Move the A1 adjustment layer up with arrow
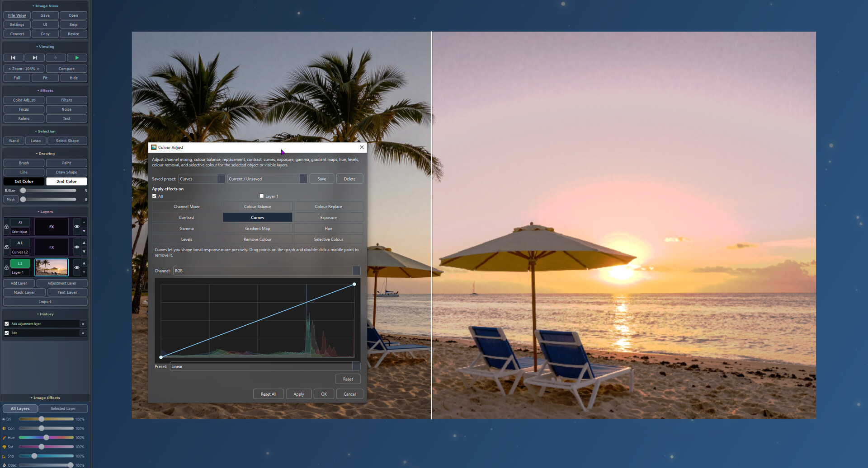The height and width of the screenshot is (468, 868). [x=84, y=243]
